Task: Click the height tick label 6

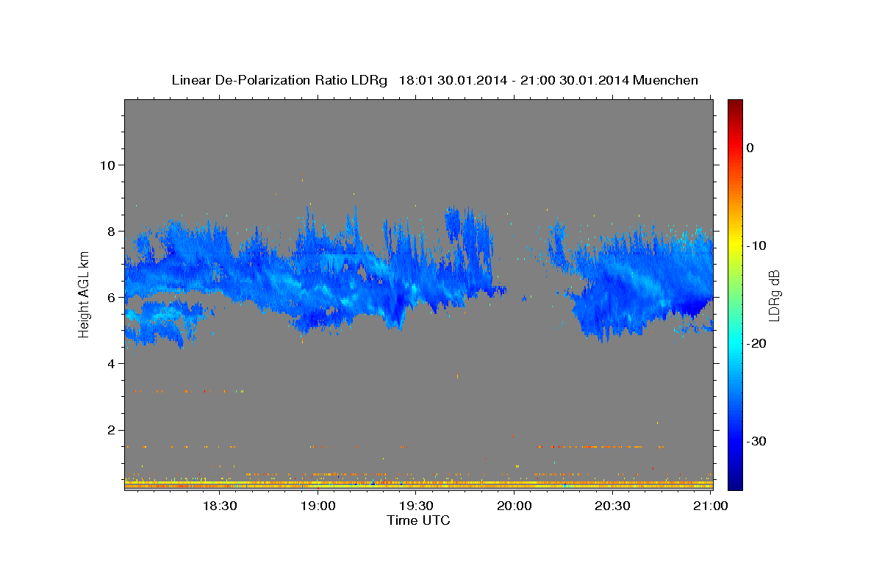Action: click(111, 297)
